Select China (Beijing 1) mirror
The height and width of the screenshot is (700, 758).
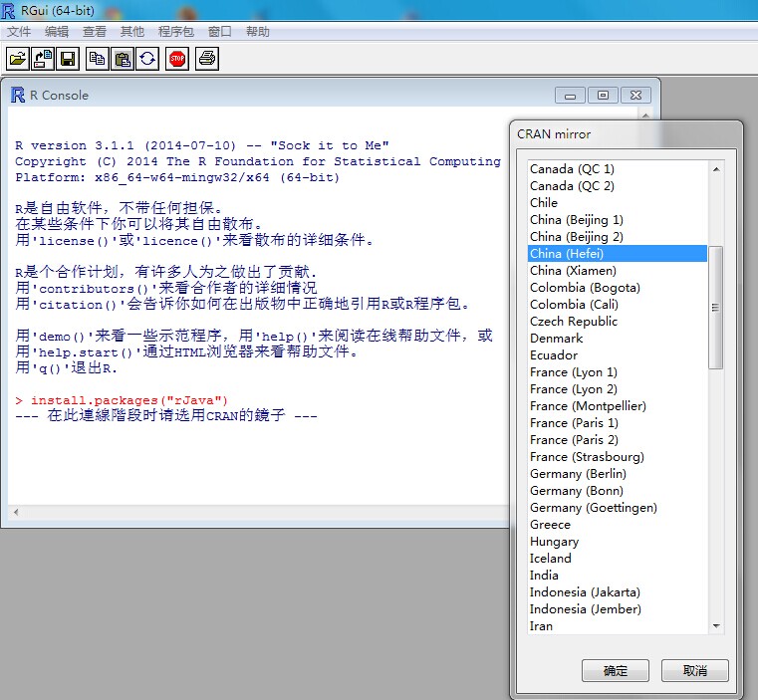tap(618, 220)
